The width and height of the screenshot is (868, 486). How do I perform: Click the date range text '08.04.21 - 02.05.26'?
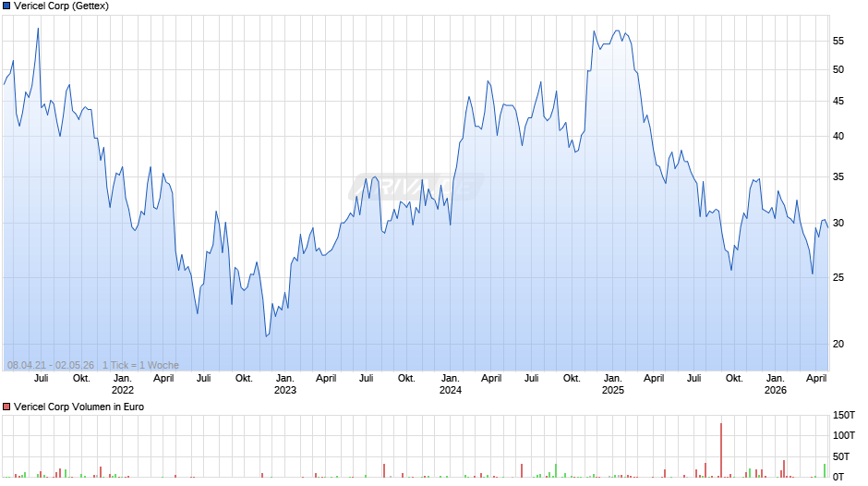[x=51, y=365]
